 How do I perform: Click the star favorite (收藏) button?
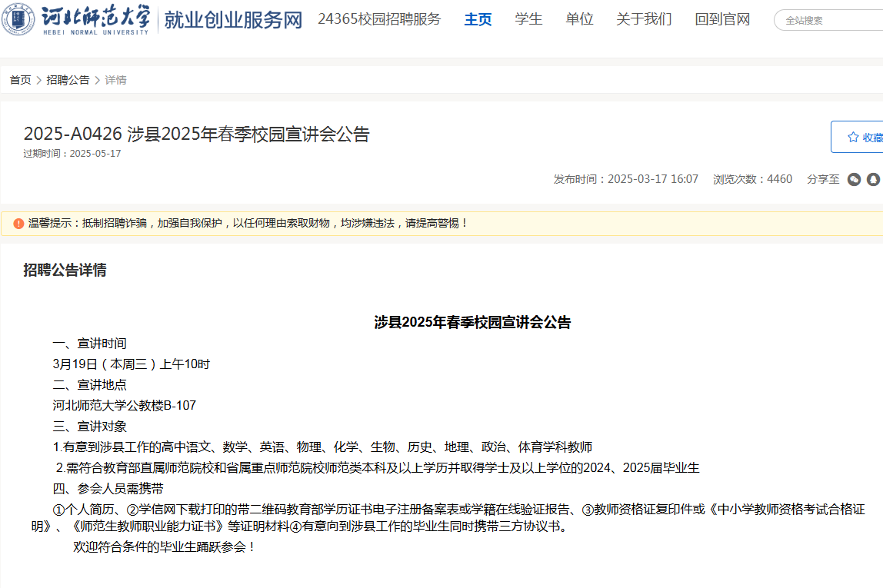coord(857,137)
